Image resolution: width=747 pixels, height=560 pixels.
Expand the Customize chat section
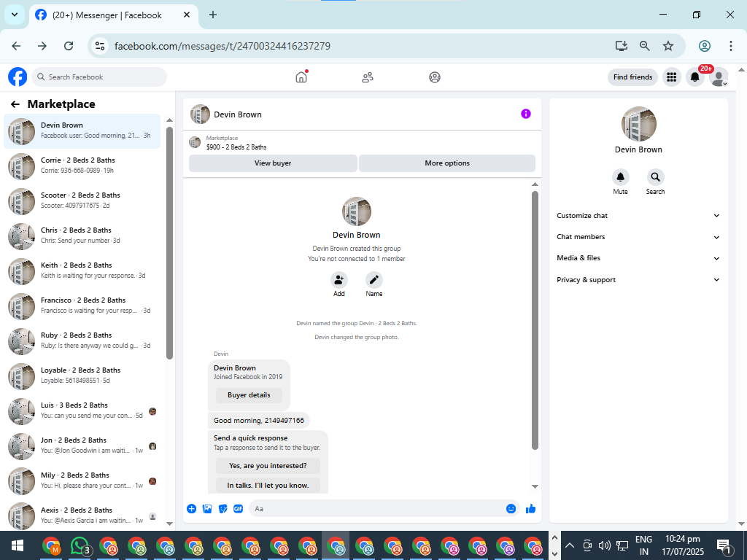point(638,216)
